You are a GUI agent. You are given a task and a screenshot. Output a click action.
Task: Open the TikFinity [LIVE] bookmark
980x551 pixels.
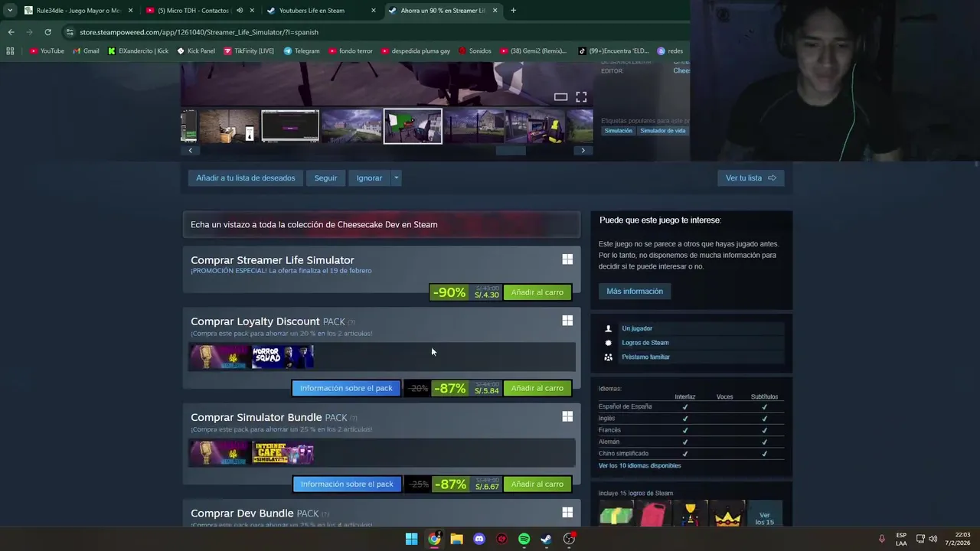pyautogui.click(x=249, y=51)
